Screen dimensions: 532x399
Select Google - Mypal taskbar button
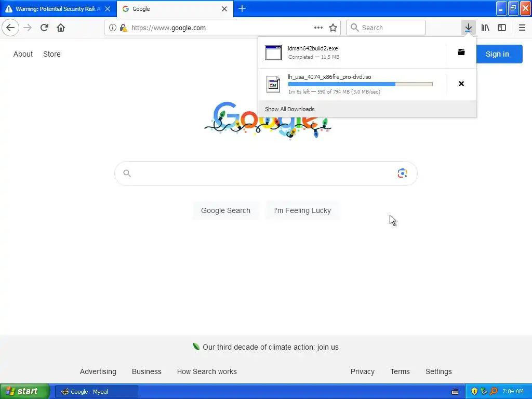[x=96, y=392]
